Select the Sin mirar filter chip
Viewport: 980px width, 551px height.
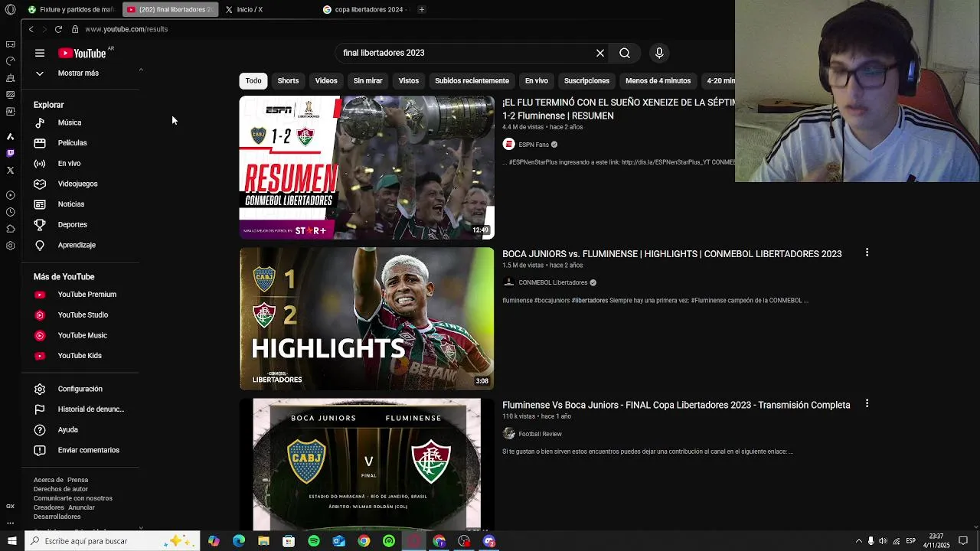(367, 80)
